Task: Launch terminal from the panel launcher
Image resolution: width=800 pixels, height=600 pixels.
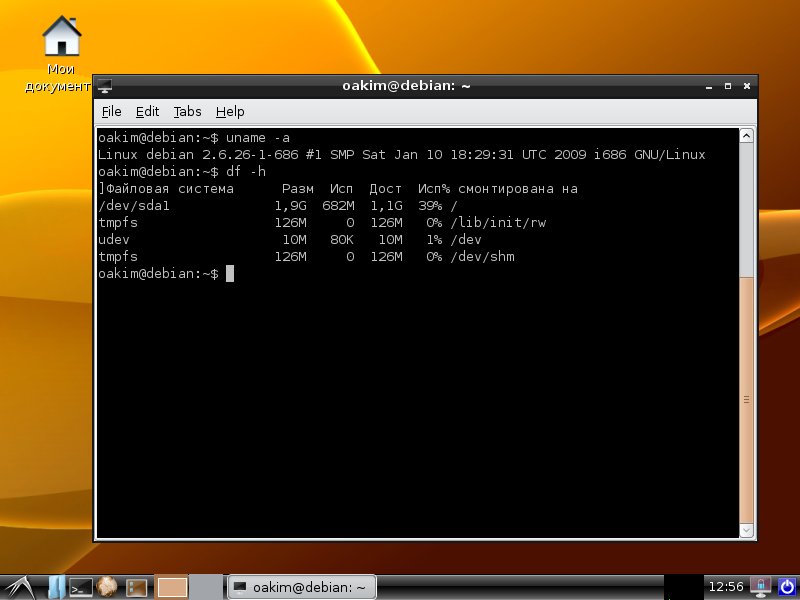Action: coord(81,587)
